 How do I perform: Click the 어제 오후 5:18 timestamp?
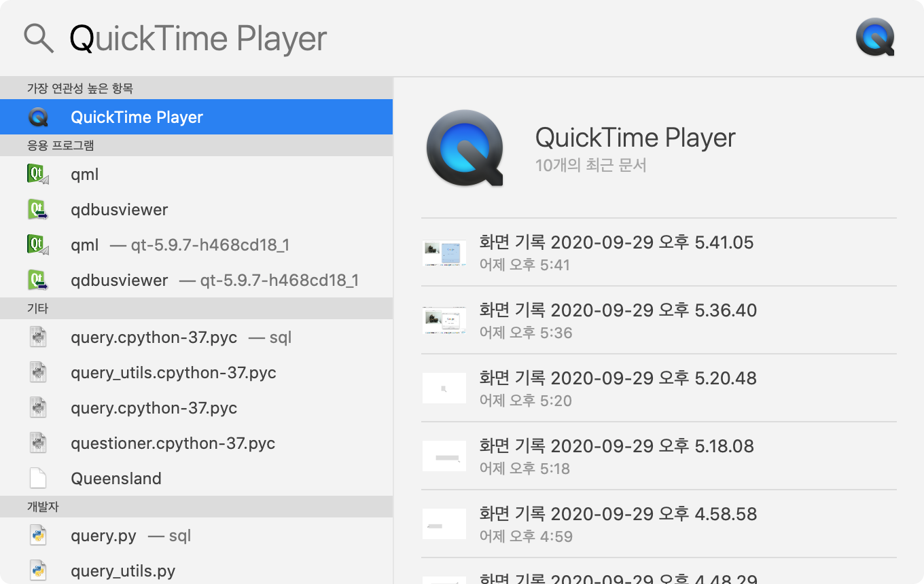[x=525, y=469]
